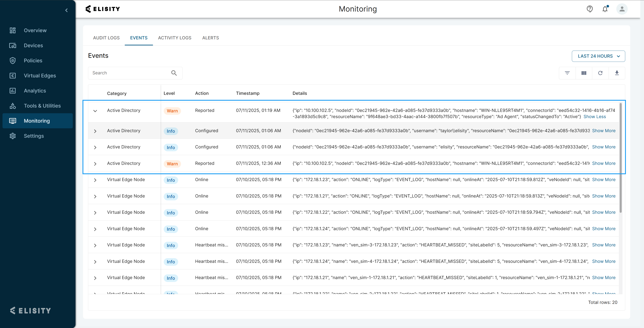This screenshot has height=328, width=644.
Task: Open the Overview dashboard icon in sidebar
Action: [13, 30]
